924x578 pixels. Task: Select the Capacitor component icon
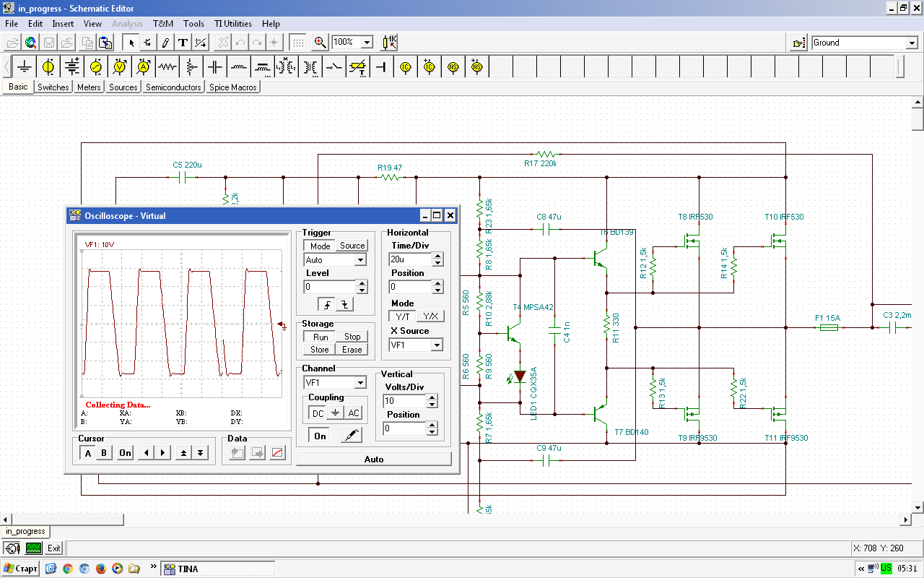tap(215, 66)
